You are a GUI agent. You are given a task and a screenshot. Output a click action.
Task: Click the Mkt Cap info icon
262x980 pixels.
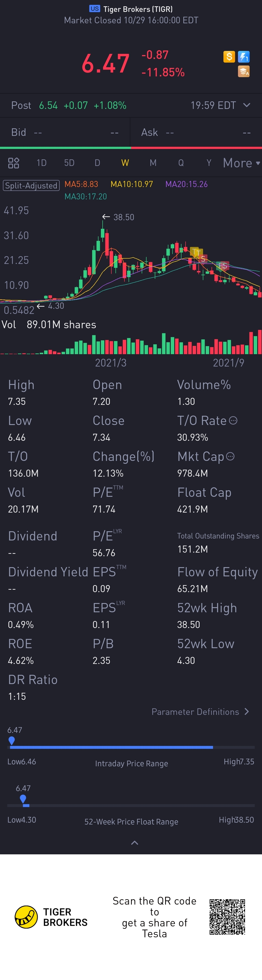[x=230, y=456]
